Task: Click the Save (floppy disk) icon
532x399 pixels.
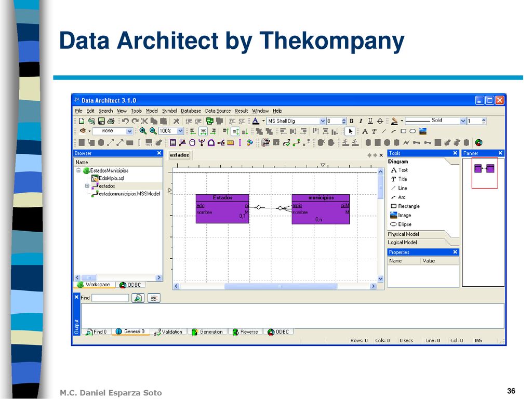Action: pos(101,121)
